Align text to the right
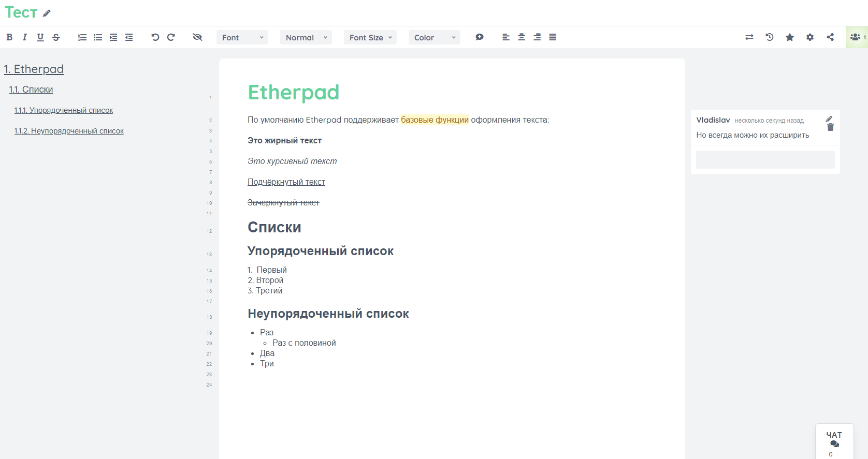The height and width of the screenshot is (459, 868). (537, 37)
